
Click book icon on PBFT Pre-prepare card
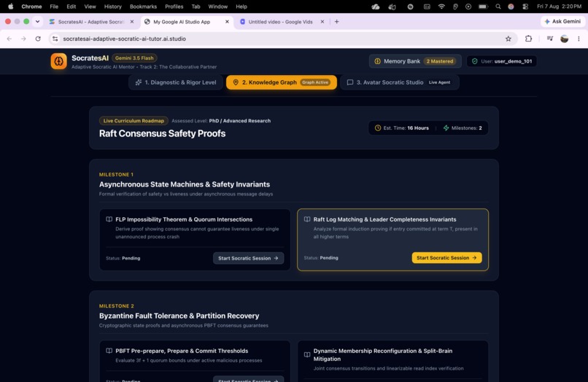[109, 351]
